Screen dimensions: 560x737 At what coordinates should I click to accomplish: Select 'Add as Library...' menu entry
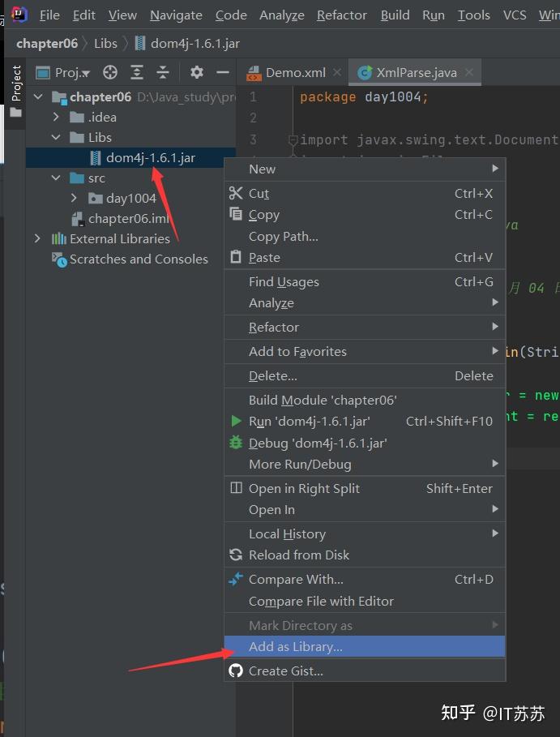pos(295,646)
